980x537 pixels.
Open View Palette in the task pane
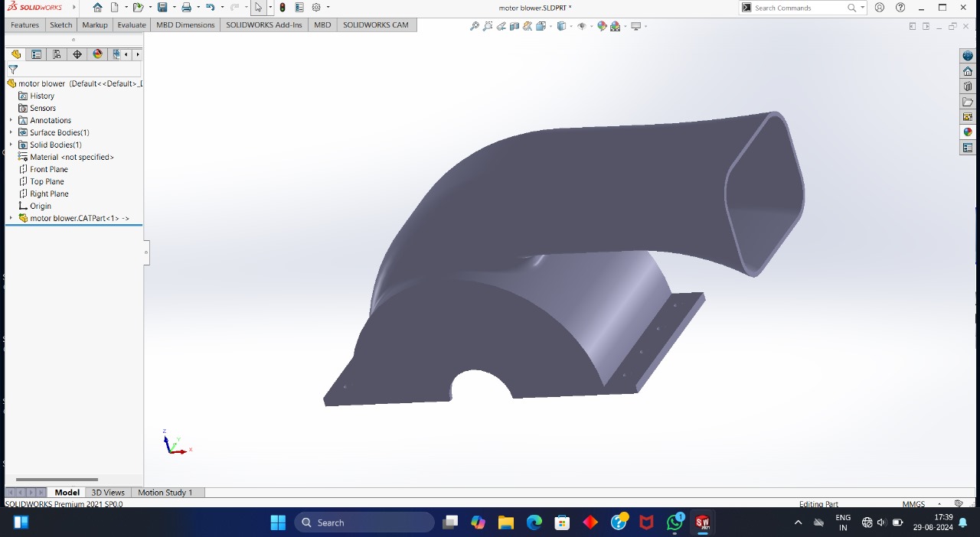(968, 117)
